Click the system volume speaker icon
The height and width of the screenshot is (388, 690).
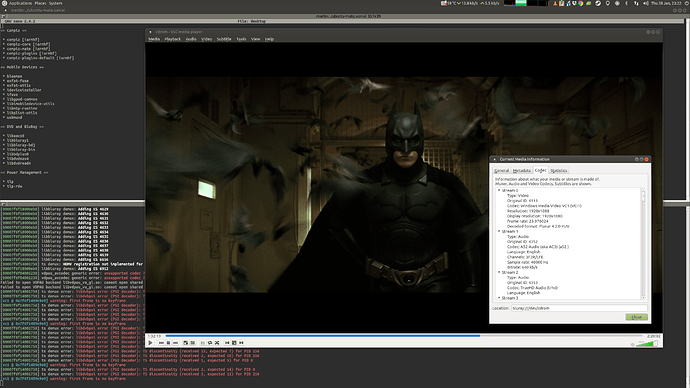point(646,3)
